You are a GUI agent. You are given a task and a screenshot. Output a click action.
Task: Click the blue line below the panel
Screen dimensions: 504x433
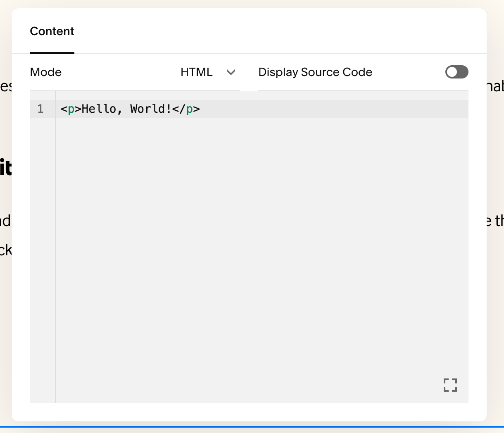point(252,427)
